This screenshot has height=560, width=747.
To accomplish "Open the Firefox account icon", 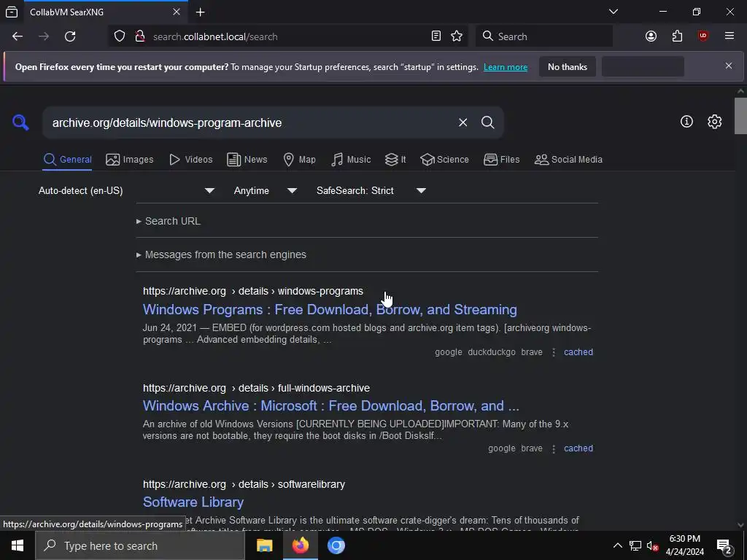I will click(x=651, y=36).
